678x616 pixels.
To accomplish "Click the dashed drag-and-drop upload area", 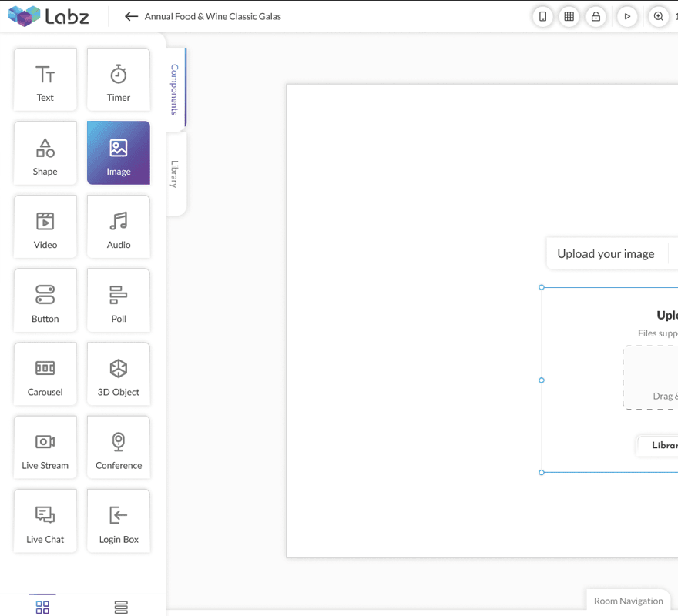I will tap(650, 377).
